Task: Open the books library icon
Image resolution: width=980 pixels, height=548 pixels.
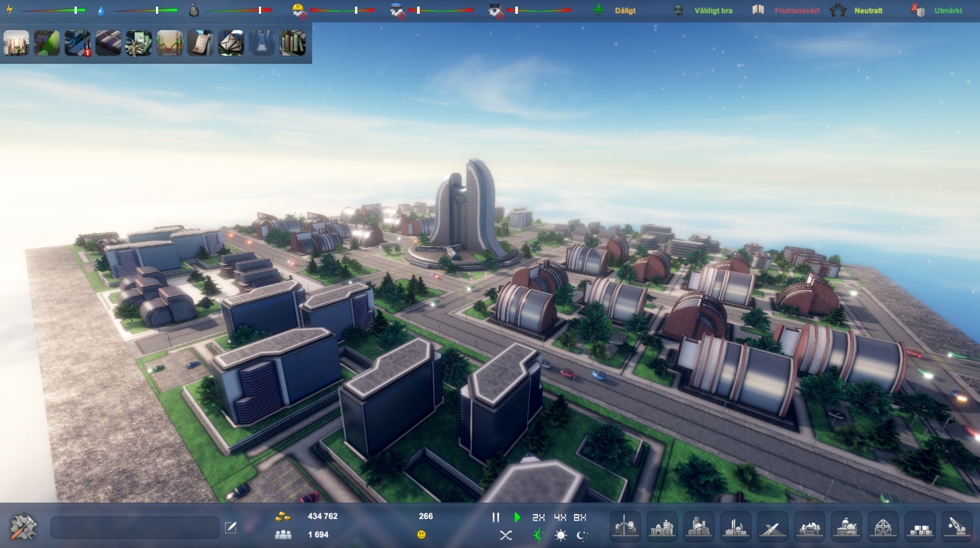Action: pyautogui.click(x=293, y=43)
